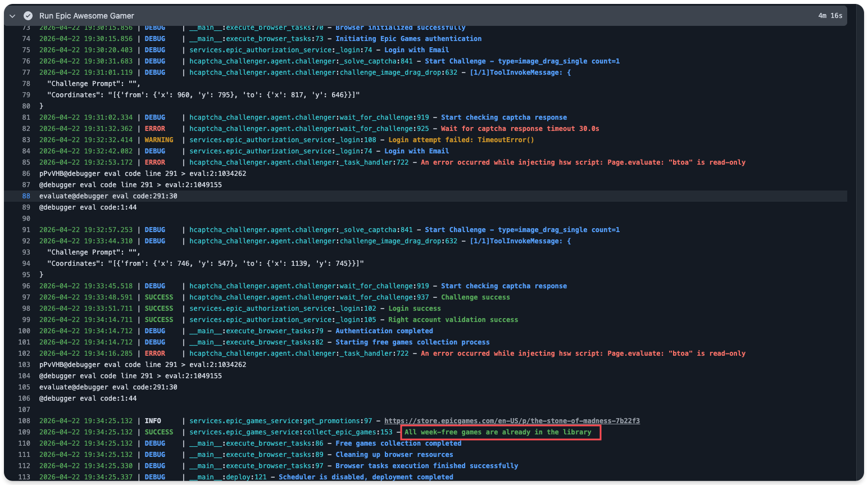Click line number 102 btoa read-only error
The width and height of the screenshot is (868, 485).
(x=24, y=353)
